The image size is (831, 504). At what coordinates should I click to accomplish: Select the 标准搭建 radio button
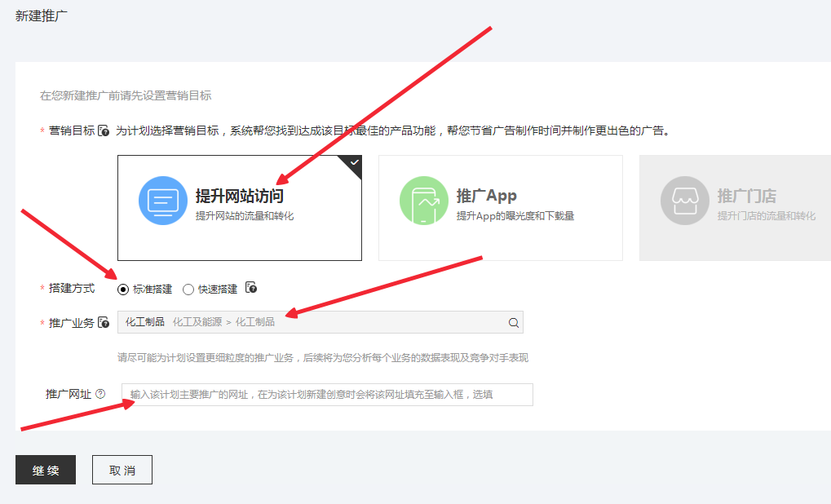(x=122, y=288)
